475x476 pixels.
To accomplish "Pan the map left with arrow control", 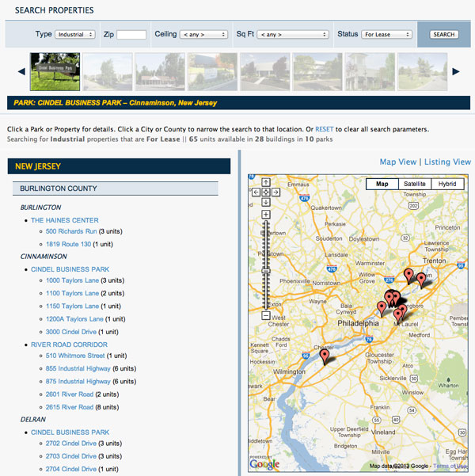I will 256,192.
